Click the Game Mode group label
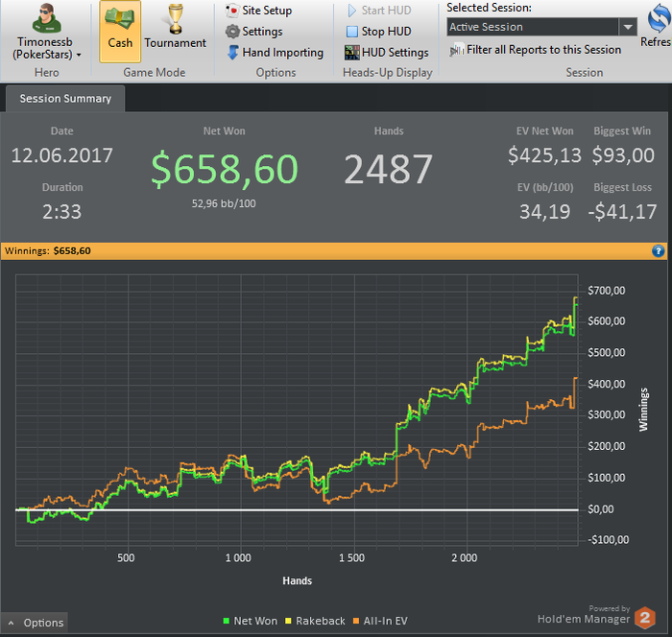 (x=155, y=72)
